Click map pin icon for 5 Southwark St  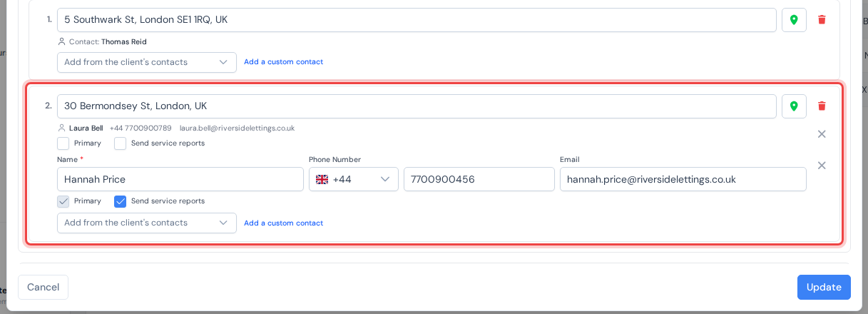pyautogui.click(x=794, y=20)
